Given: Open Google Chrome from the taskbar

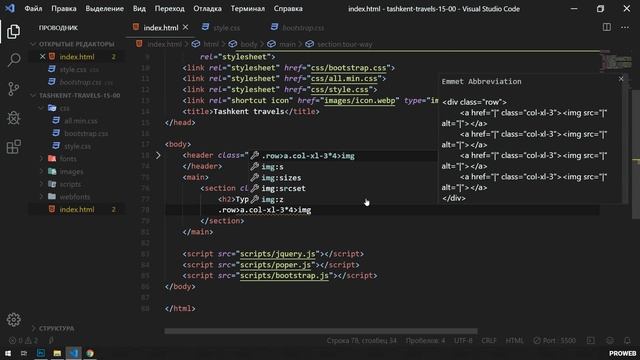Looking at the screenshot, I should click(x=90, y=353).
